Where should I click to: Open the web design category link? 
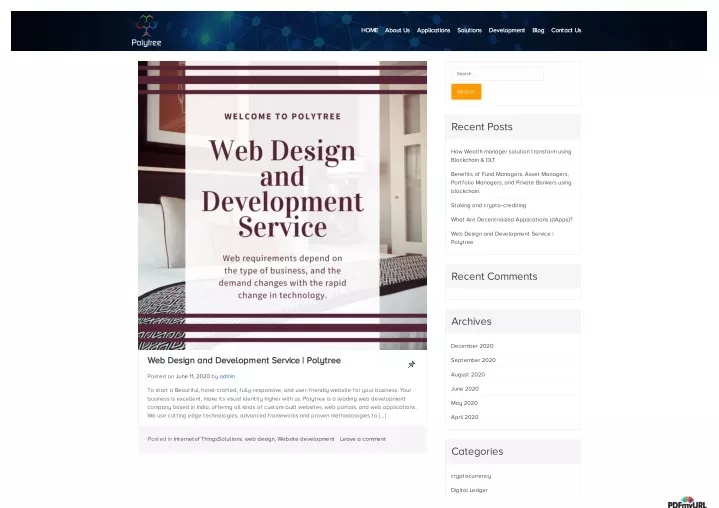click(260, 439)
